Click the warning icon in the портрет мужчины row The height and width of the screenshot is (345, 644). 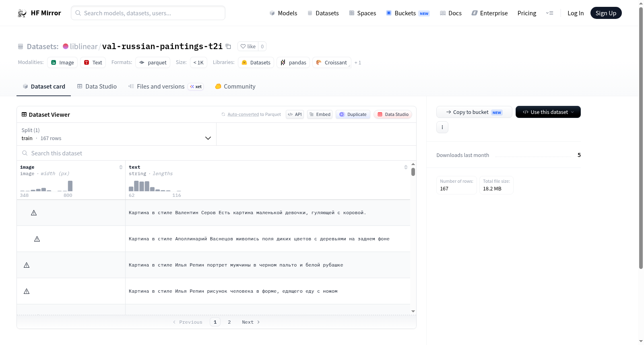click(x=27, y=265)
